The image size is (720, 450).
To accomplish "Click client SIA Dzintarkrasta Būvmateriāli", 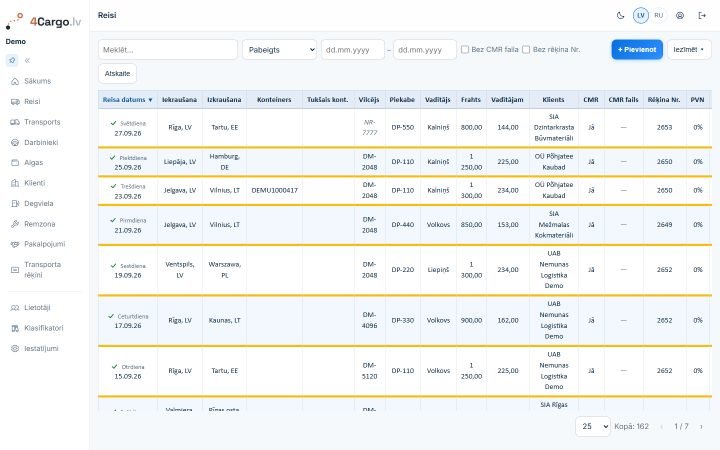I will (554, 128).
